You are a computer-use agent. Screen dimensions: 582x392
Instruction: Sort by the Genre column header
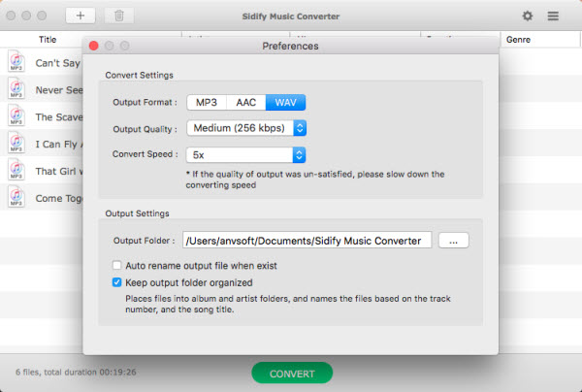pos(518,40)
